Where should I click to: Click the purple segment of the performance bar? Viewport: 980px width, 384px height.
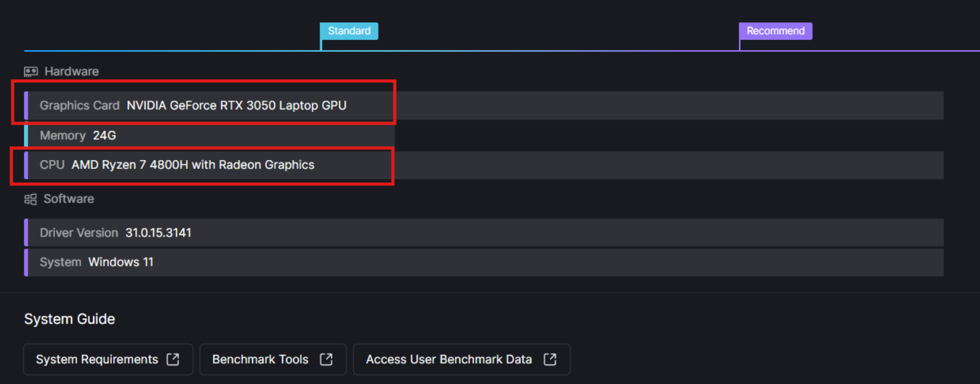633,51
